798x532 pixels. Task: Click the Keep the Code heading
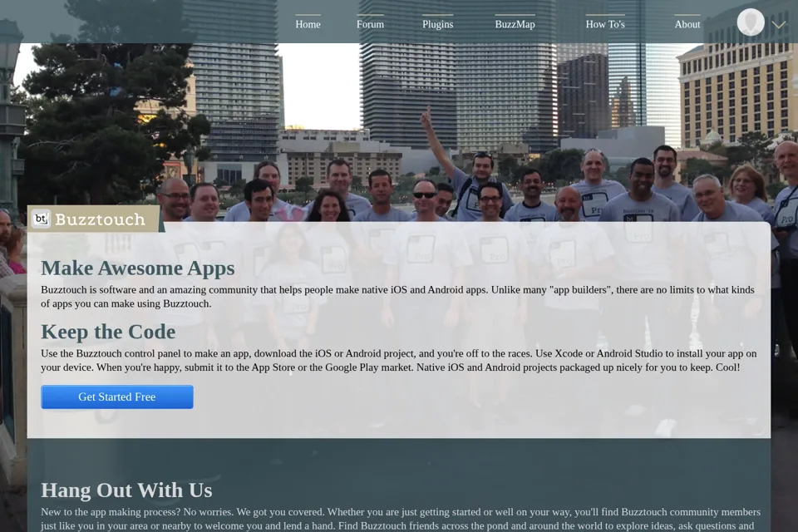coord(108,332)
